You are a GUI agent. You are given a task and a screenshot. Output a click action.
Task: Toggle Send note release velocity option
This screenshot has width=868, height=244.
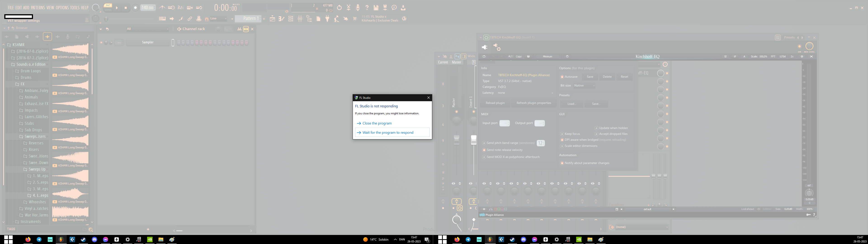point(484,150)
